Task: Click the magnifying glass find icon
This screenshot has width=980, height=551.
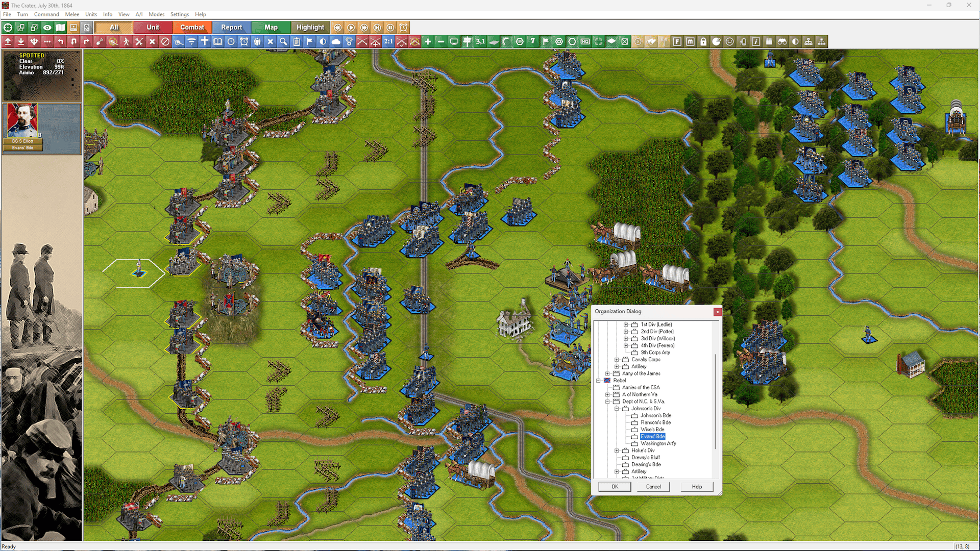Action: pos(283,42)
